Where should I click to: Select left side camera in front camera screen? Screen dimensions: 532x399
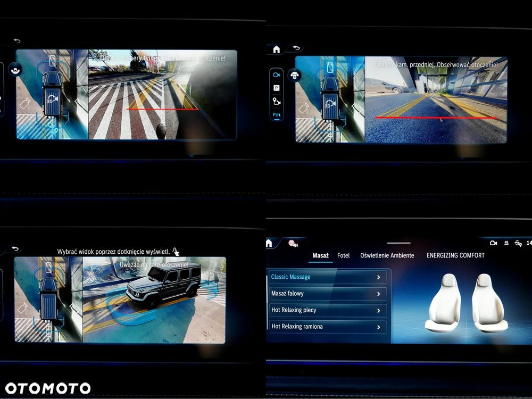point(304,108)
